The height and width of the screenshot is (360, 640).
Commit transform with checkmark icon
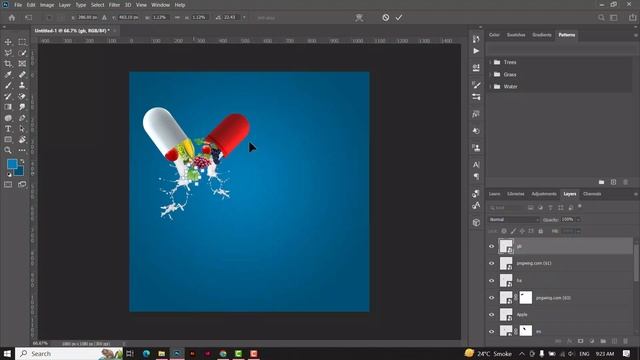click(x=399, y=18)
